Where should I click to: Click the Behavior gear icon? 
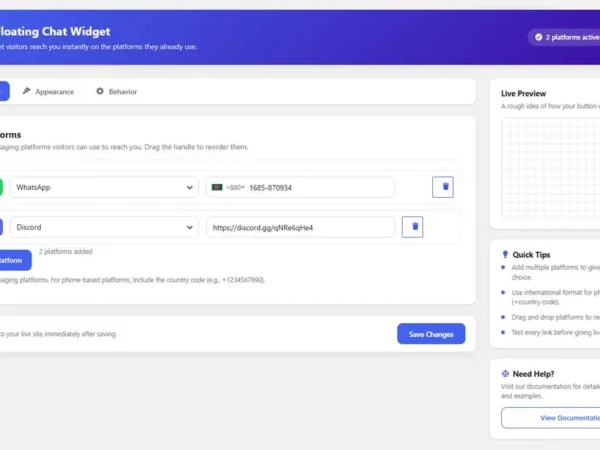pyautogui.click(x=100, y=91)
